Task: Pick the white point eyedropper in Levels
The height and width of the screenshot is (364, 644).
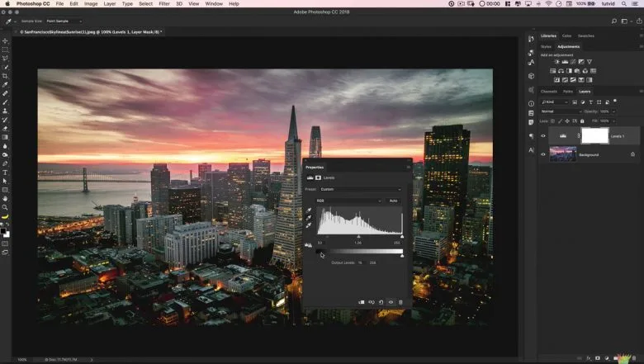Action: click(x=309, y=225)
